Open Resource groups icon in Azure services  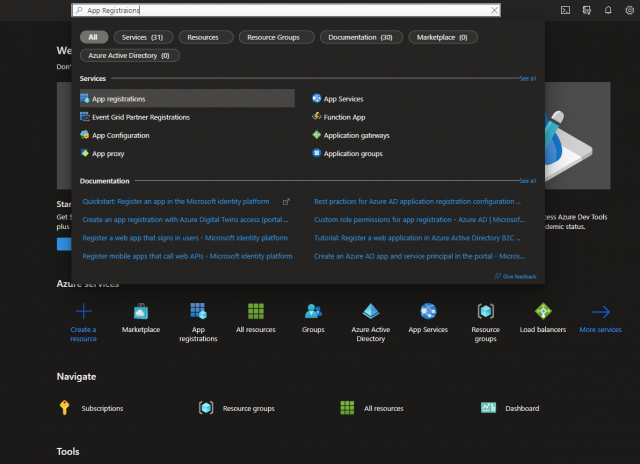(x=486, y=311)
